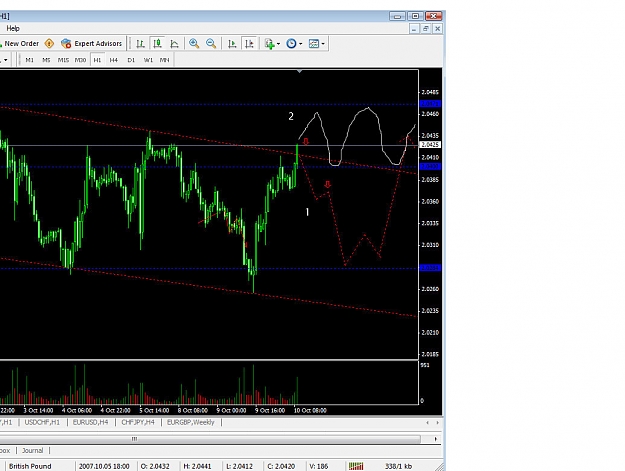Screen dimensions: 625x471
Task: Click the yellow diamond icon next to New Order
Action: click(x=49, y=43)
